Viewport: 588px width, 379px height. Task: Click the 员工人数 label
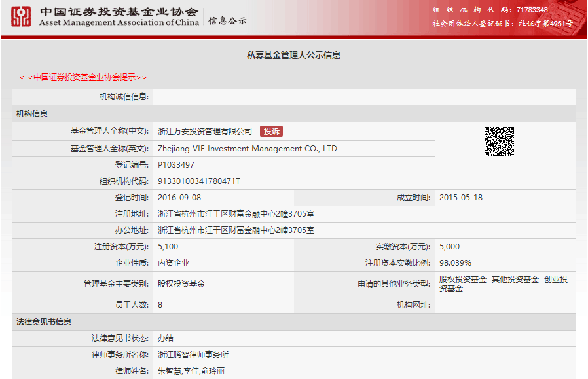pyautogui.click(x=132, y=305)
